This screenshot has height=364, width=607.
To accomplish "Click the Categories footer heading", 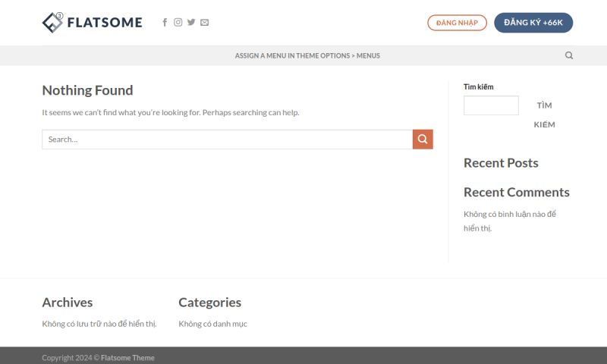I will [x=210, y=303].
